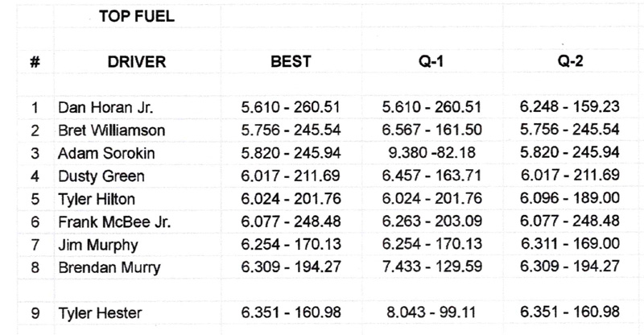Select Adam Sorokin's Q-1 time 9.380 -82.18

coord(436,151)
